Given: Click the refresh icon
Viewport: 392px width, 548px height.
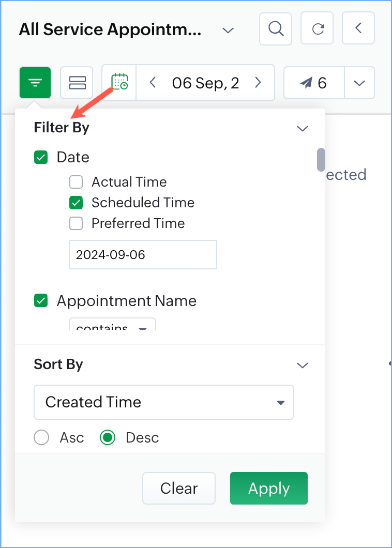Looking at the screenshot, I should click(x=317, y=29).
